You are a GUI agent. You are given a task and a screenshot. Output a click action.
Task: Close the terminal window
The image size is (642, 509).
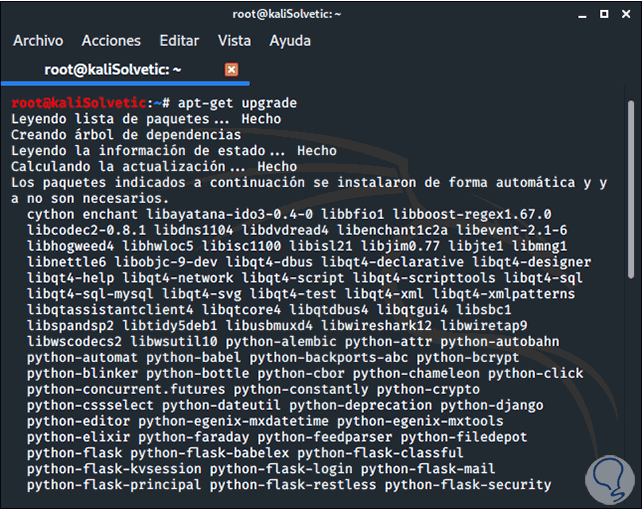(x=624, y=13)
